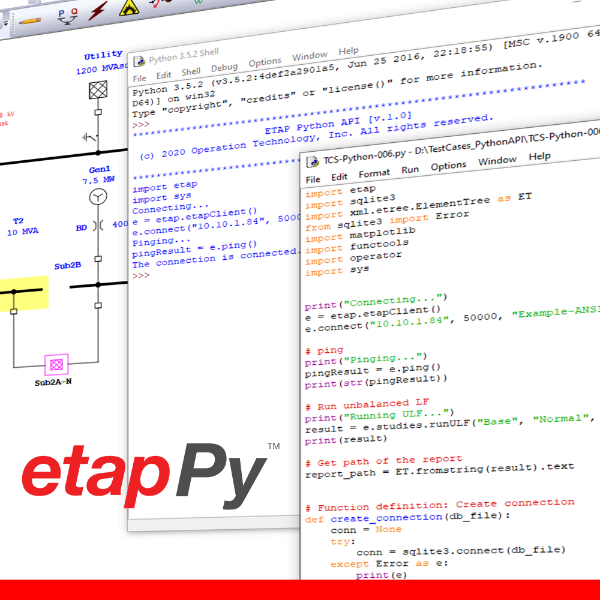Click the yellow highlighted bus bar

(x=22, y=293)
